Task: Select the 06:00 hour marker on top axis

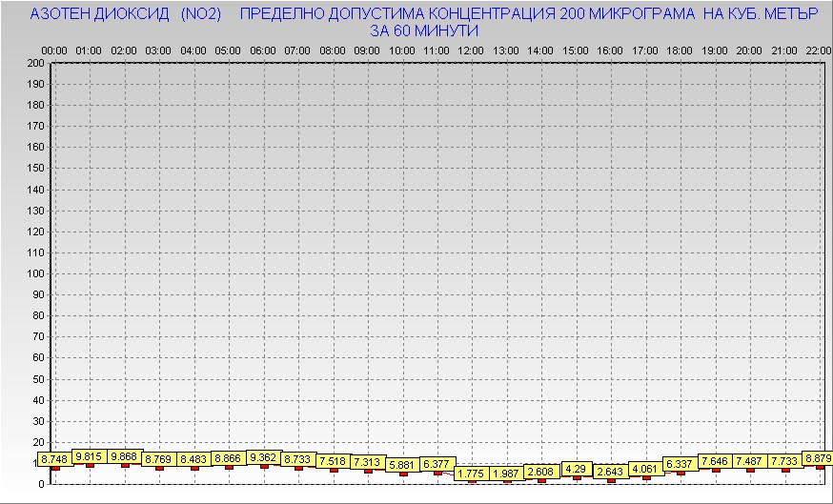Action: pyautogui.click(x=262, y=50)
